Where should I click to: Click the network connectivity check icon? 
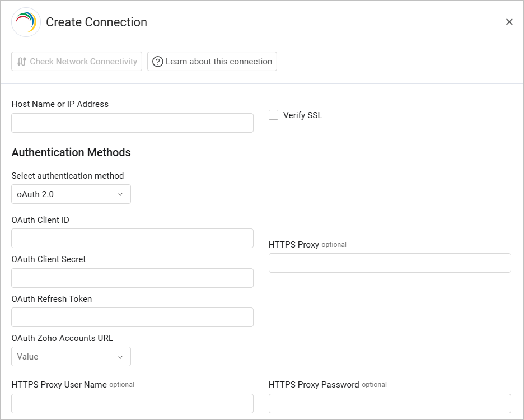(22, 62)
